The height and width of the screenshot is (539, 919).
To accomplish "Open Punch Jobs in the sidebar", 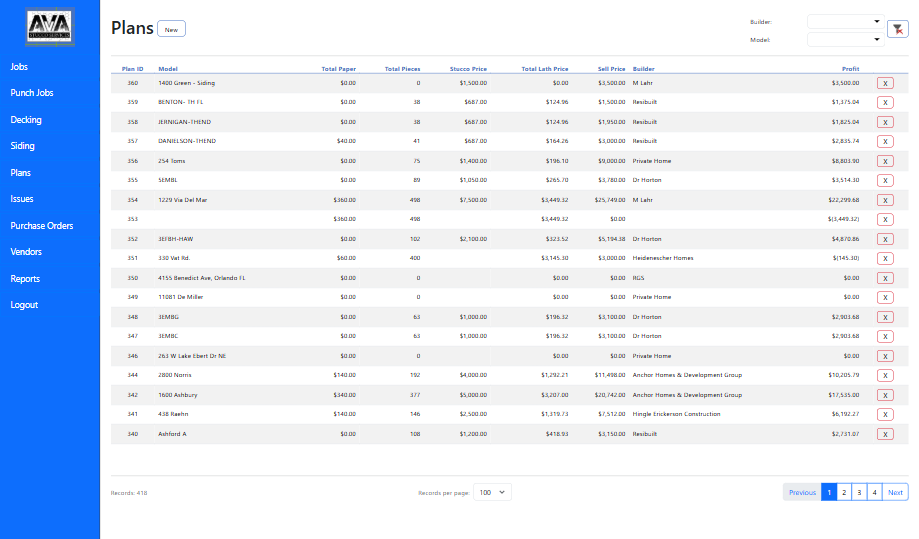I will (x=32, y=93).
